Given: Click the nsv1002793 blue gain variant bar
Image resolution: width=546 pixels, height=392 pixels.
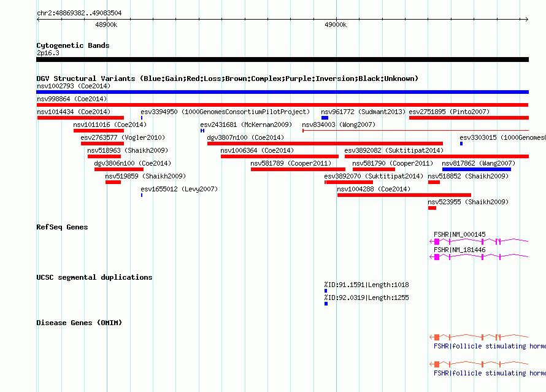Looking at the screenshot, I should point(282,92).
